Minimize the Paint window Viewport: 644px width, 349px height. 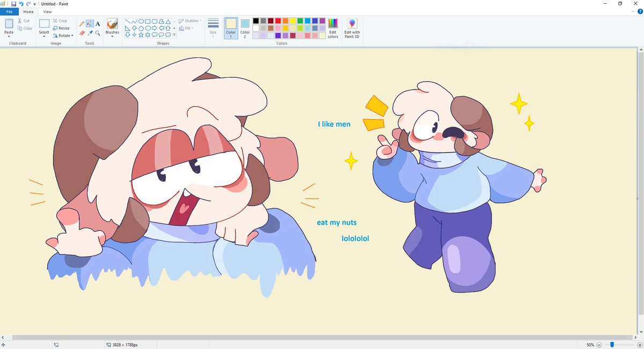point(605,4)
